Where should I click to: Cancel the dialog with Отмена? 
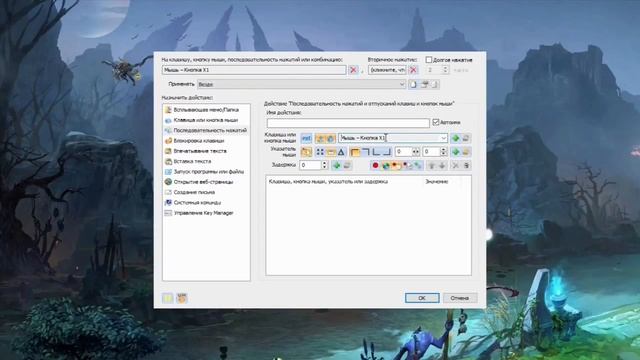460,298
